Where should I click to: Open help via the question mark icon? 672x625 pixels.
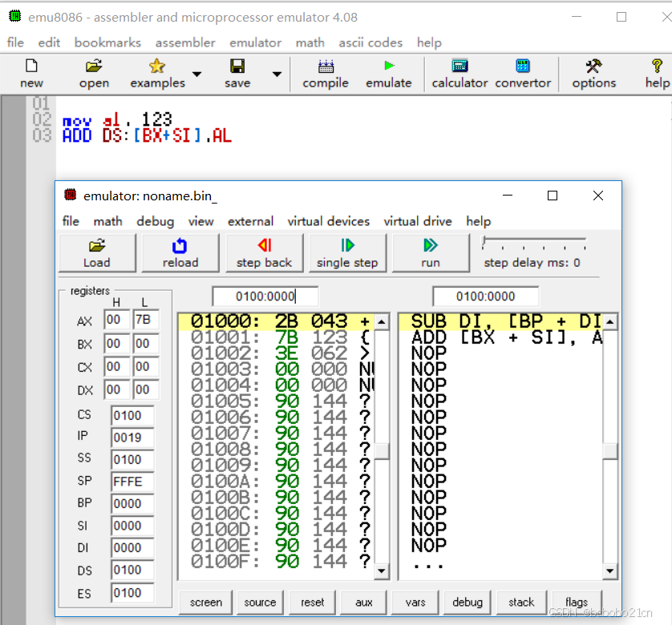click(657, 73)
